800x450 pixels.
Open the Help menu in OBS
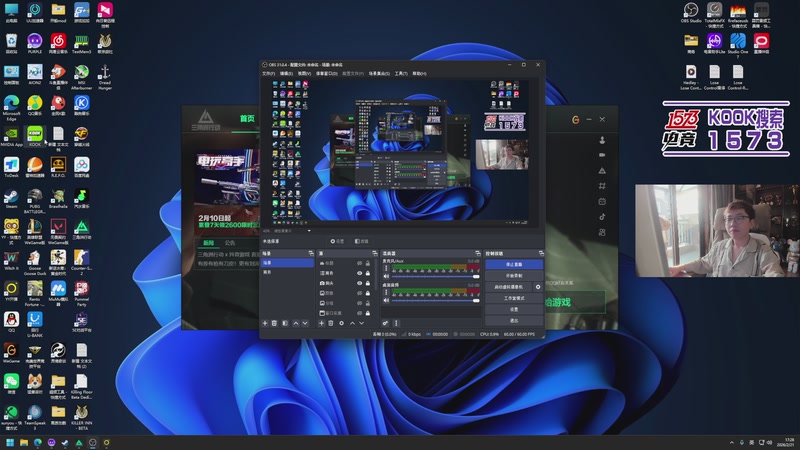pos(419,73)
